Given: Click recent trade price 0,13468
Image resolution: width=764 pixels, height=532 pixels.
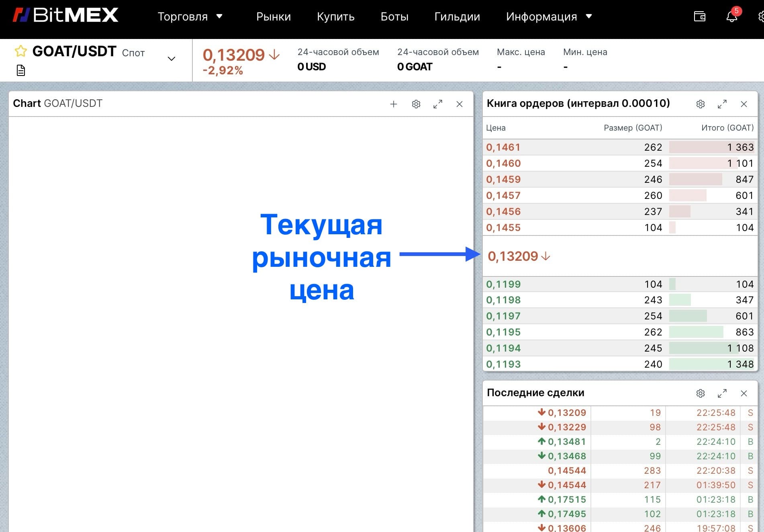Looking at the screenshot, I should pyautogui.click(x=567, y=456).
